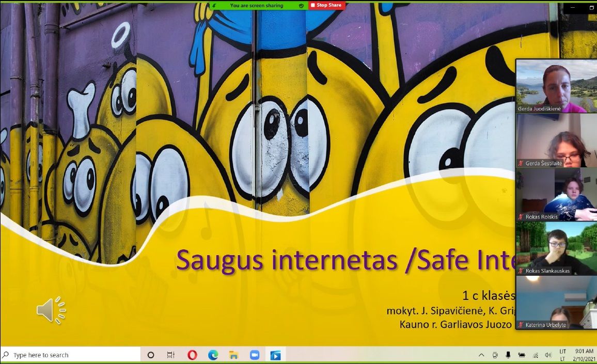Open the clock showing 9:01 AM
Viewport: 597px width, 364px height.
point(584,355)
